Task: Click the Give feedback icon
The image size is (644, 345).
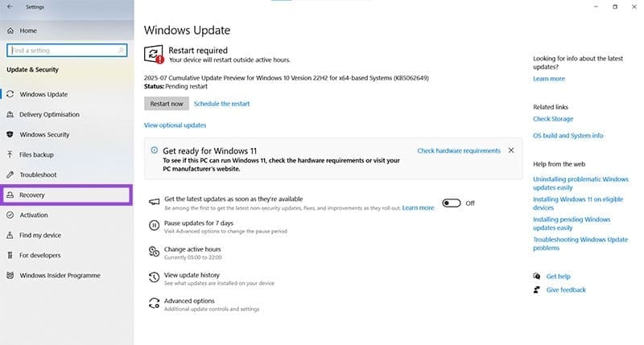Action: click(x=536, y=290)
